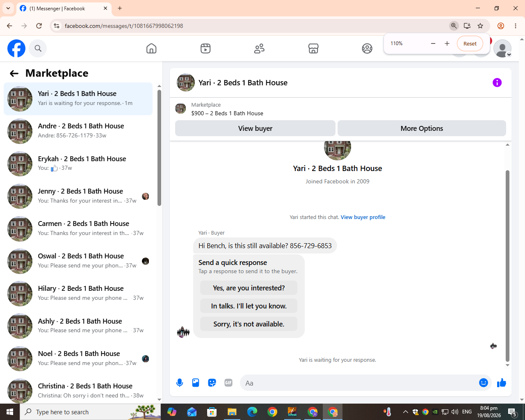Open More Options button
This screenshot has width=525, height=420.
point(422,128)
